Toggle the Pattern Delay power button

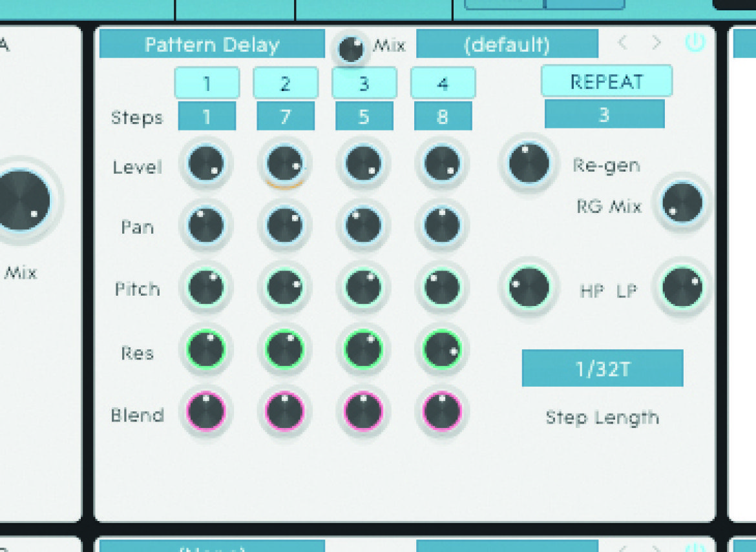pos(695,43)
